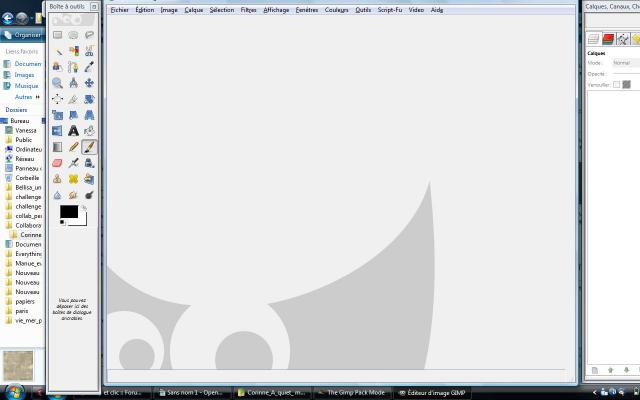640x400 pixels.
Task: Switch to the Canaux channels tab
Action: [x=608, y=39]
